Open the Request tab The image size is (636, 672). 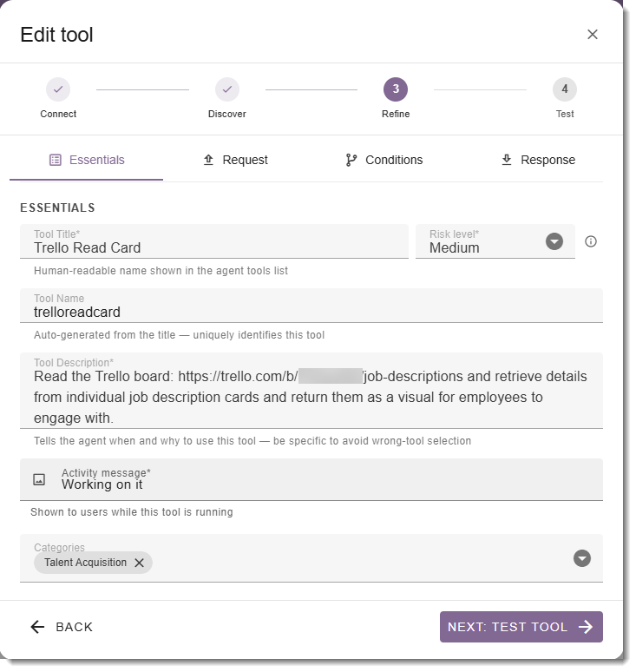(x=235, y=160)
